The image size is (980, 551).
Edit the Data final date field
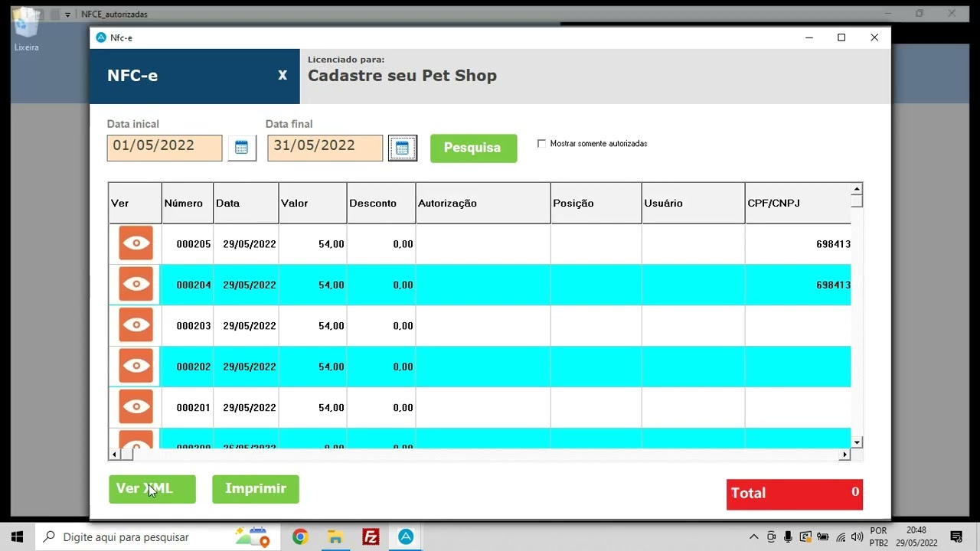coord(325,148)
